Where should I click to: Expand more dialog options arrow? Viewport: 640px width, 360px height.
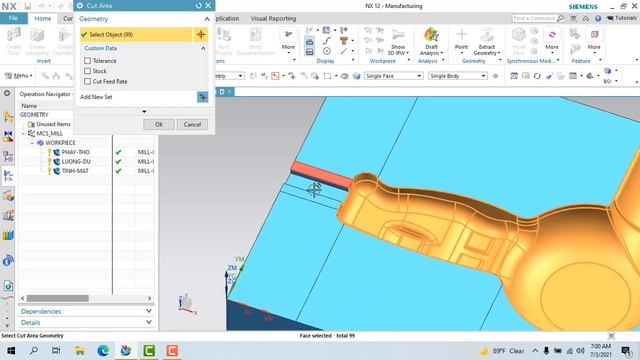144,111
